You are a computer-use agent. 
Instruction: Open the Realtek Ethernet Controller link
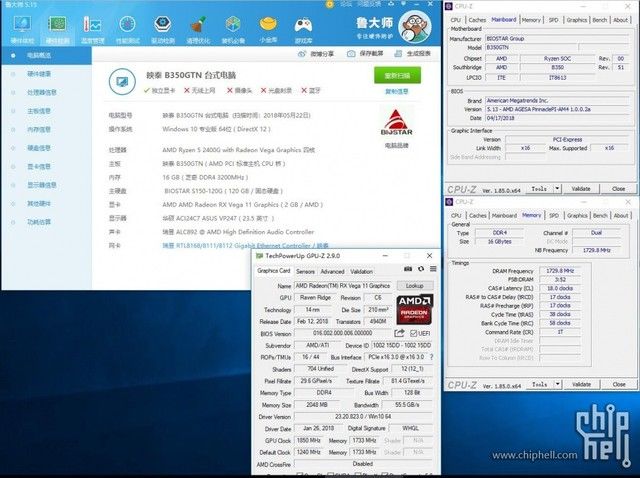[245, 246]
